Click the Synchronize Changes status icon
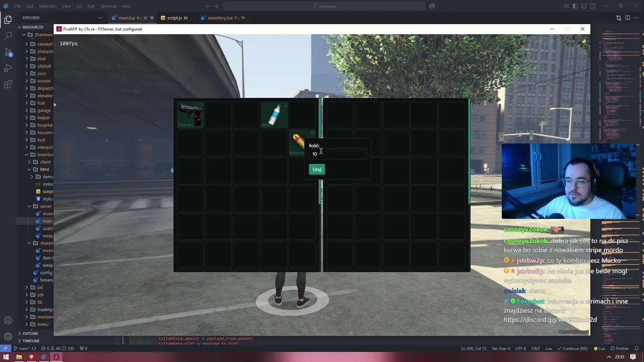This screenshot has width=644, height=362. 34,348
